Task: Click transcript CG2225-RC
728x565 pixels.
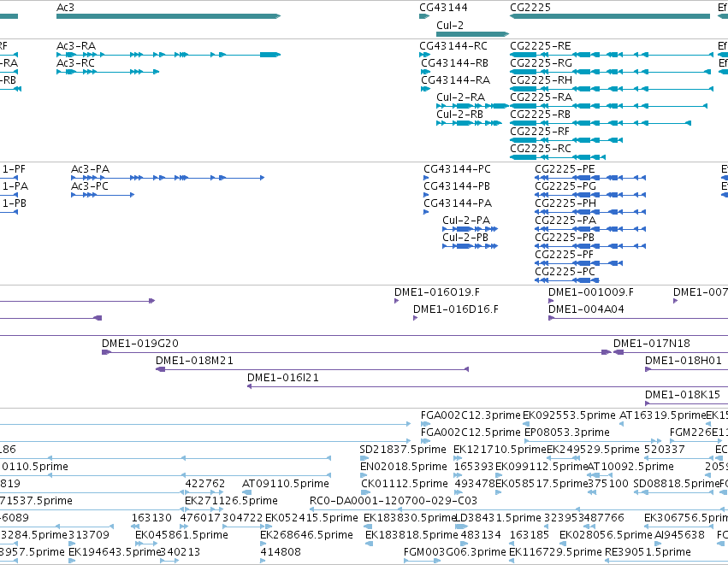Action: (558, 157)
